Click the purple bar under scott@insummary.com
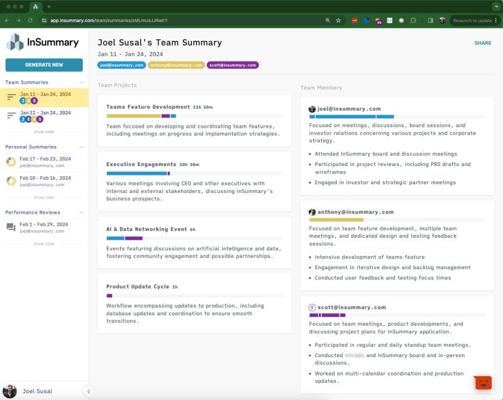The width and height of the screenshot is (503, 400). (327, 315)
